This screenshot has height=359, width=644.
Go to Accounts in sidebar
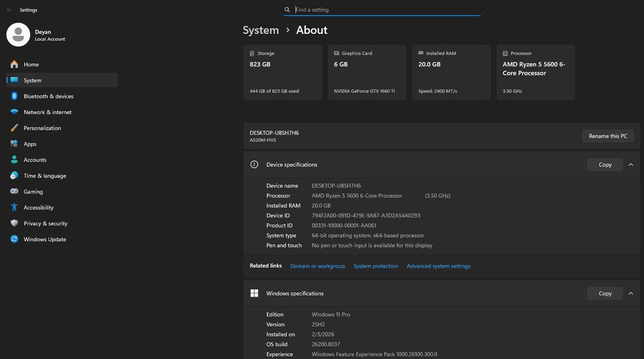[x=35, y=160]
